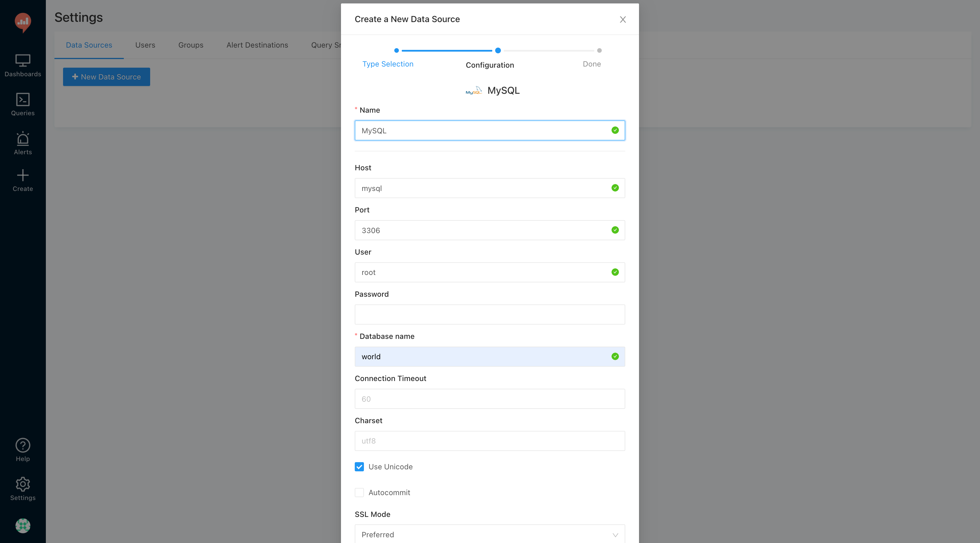This screenshot has height=543, width=980.
Task: Open Settings gear in sidebar
Action: tap(23, 485)
